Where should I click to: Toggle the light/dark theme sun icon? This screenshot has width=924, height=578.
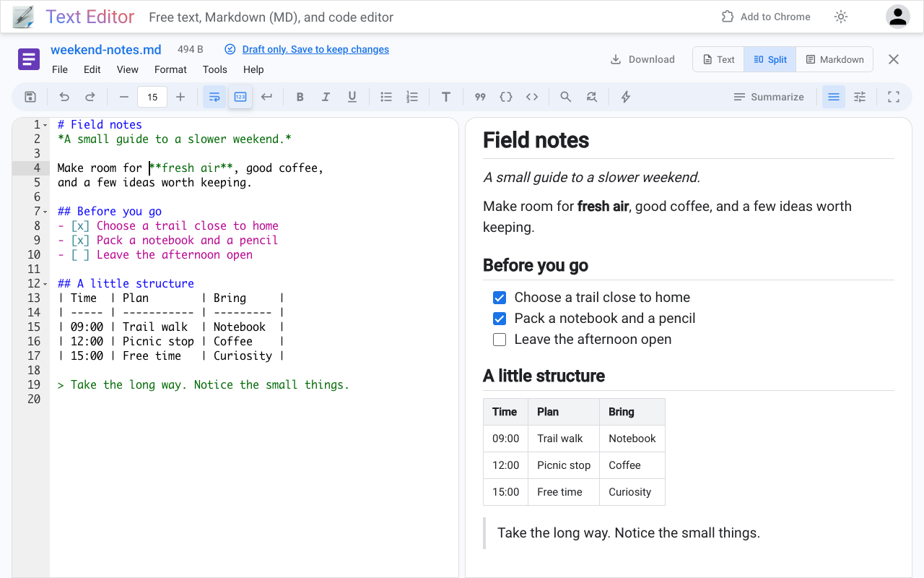(841, 17)
